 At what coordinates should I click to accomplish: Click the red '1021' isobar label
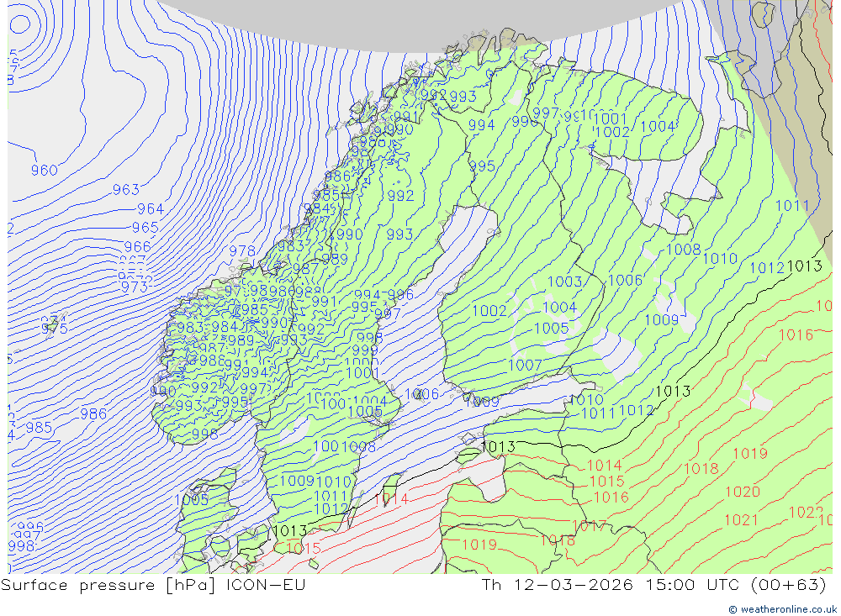click(741, 520)
